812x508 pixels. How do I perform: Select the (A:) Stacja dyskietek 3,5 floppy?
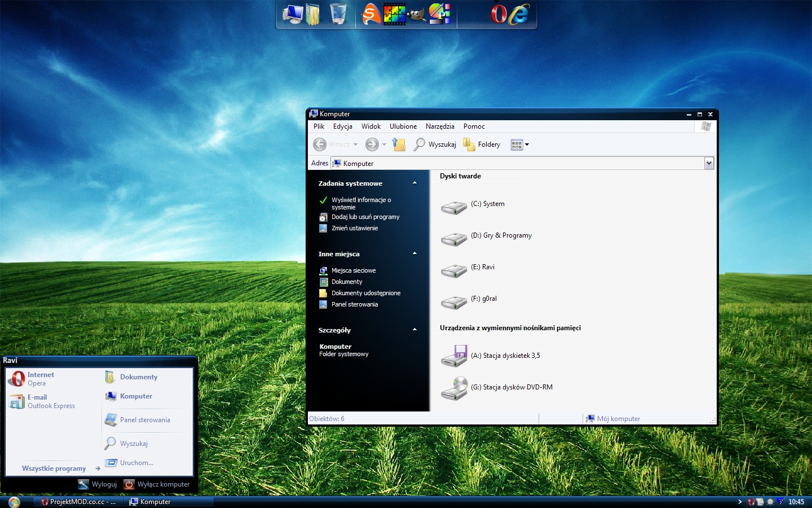(x=490, y=356)
